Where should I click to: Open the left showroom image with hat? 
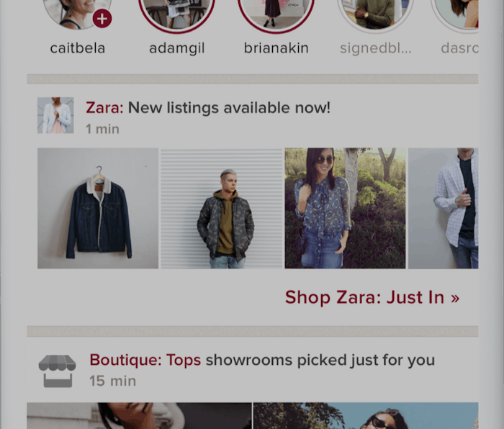[x=139, y=415]
